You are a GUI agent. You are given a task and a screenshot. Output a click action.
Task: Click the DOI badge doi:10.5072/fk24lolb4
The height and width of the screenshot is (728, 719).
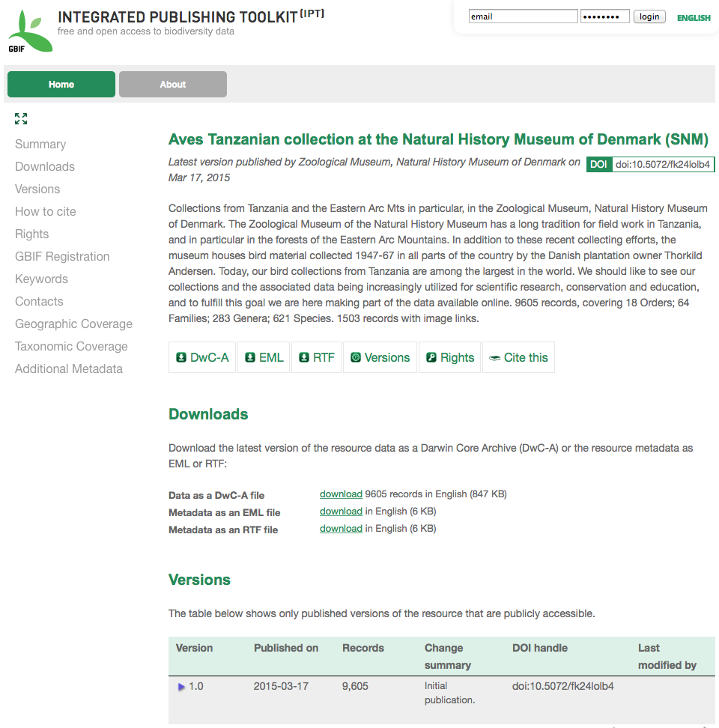650,165
